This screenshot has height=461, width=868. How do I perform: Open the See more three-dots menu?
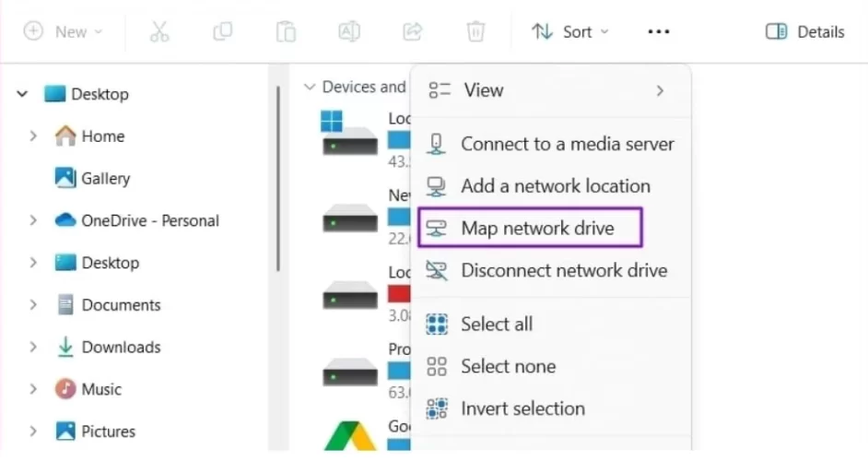(x=658, y=31)
